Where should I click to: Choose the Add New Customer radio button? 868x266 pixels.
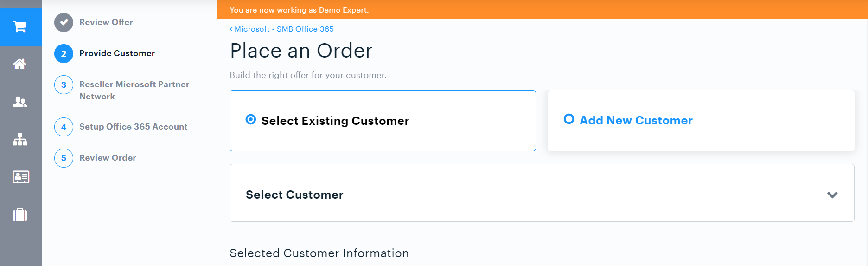pos(569,119)
